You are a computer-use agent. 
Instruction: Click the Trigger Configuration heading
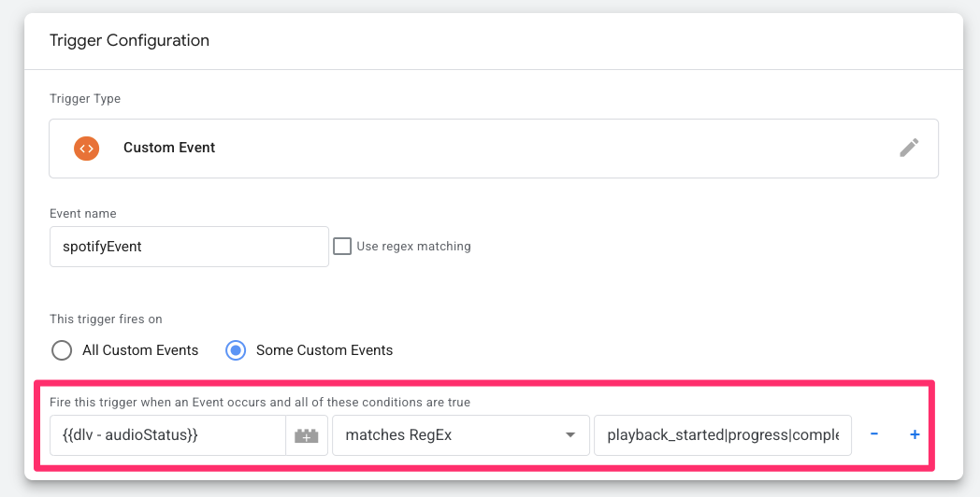[129, 40]
